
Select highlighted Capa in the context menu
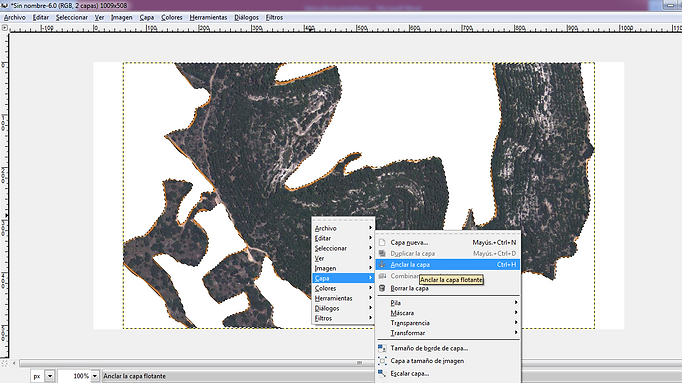pyautogui.click(x=343, y=278)
